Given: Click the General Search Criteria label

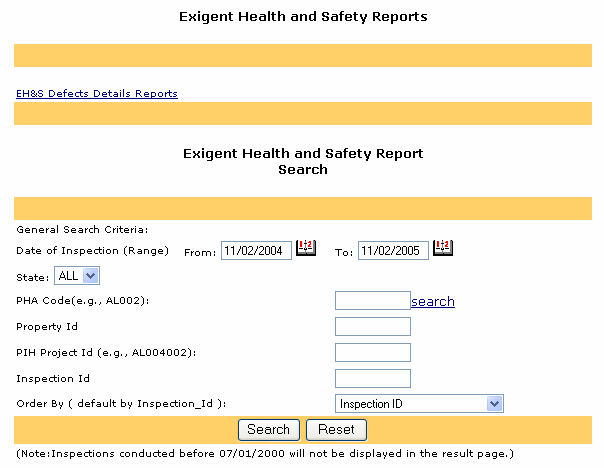Looking at the screenshot, I should point(83,230).
